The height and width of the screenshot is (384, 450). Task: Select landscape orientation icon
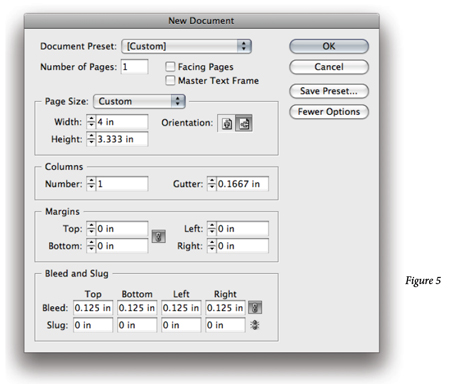[x=244, y=123]
